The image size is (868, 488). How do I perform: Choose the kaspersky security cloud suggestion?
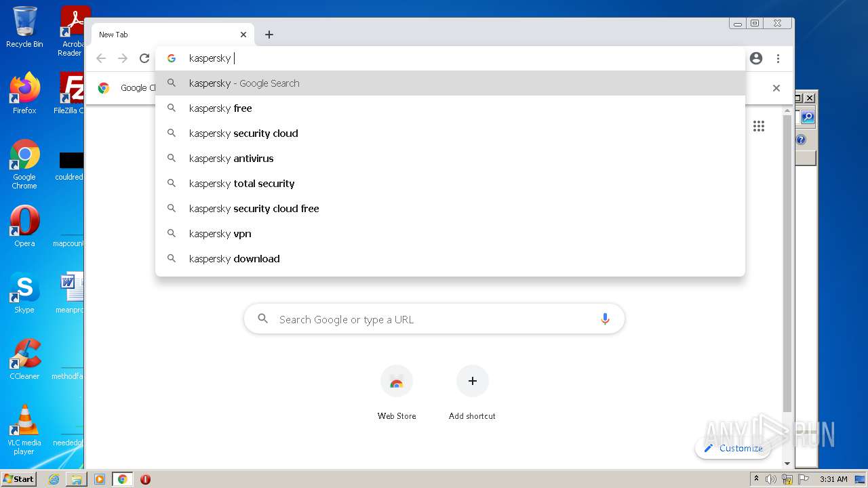click(x=450, y=134)
